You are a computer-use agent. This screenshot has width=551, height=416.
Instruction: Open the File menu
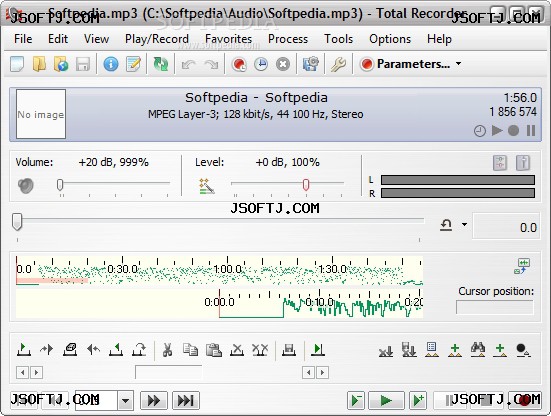(23, 39)
